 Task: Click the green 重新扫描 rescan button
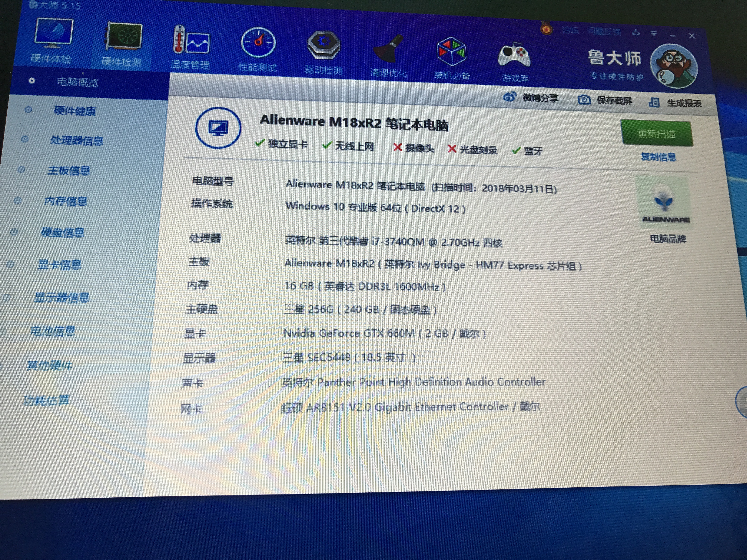656,134
